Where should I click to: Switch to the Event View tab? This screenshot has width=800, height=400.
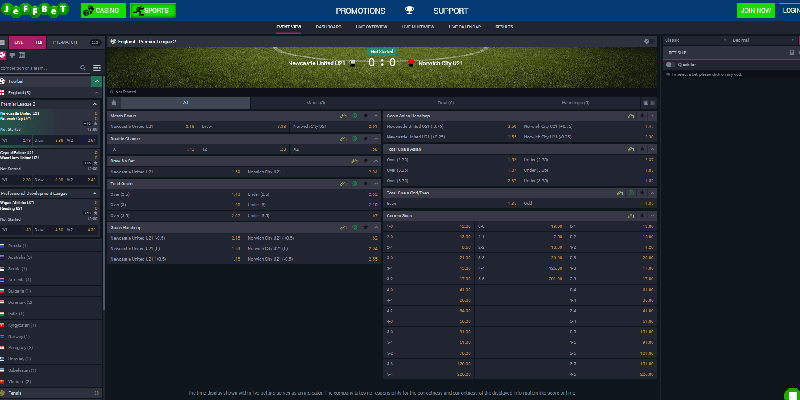point(288,27)
